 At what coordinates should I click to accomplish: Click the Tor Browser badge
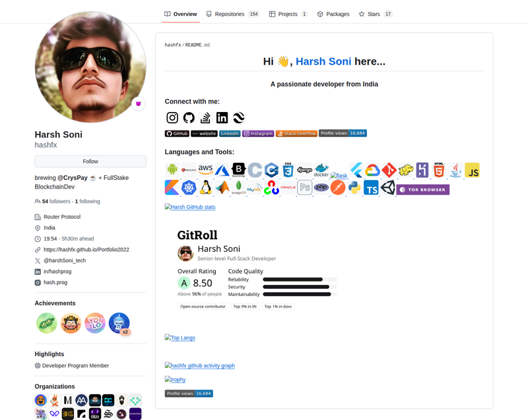coord(423,190)
